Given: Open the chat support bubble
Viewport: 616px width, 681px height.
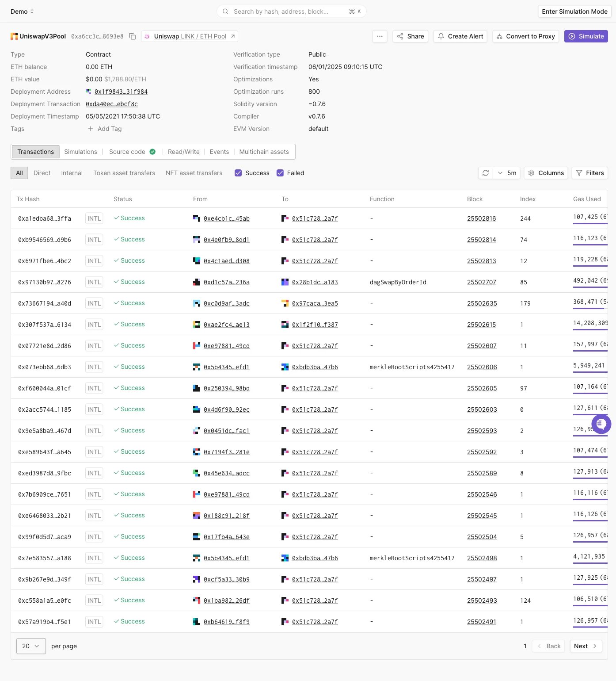Looking at the screenshot, I should point(601,424).
